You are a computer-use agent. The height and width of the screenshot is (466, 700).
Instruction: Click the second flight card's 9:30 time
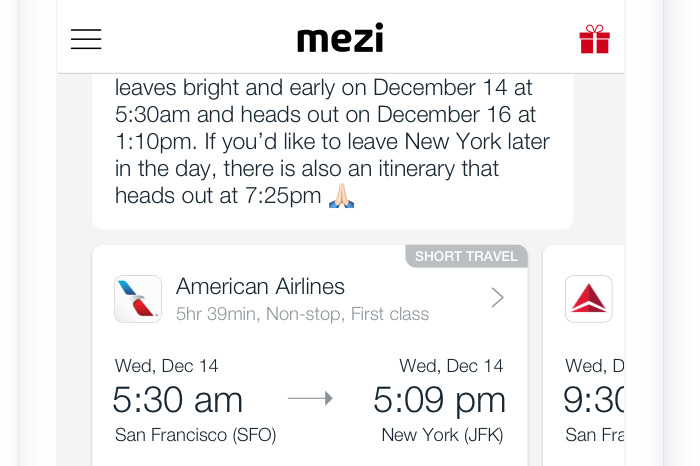point(594,400)
